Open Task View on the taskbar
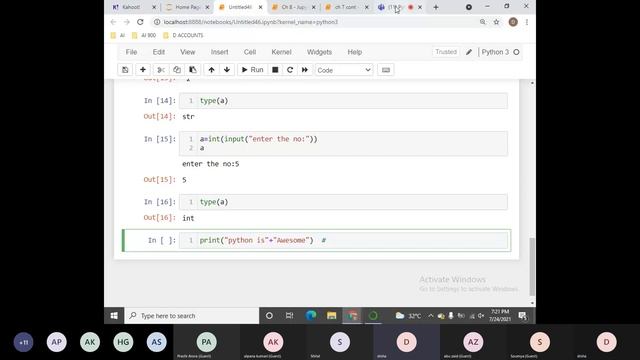The height and width of the screenshot is (360, 640). coord(289,316)
